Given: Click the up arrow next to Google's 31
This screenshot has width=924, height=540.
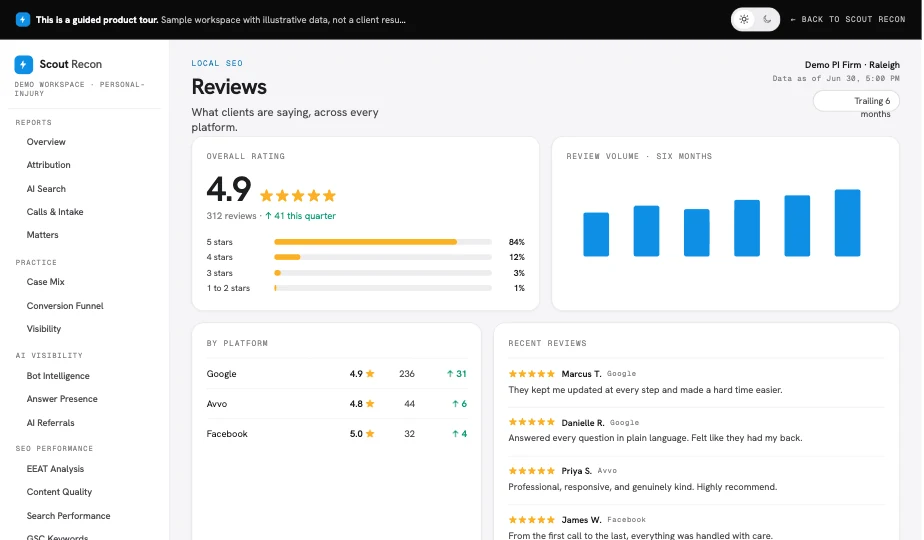Looking at the screenshot, I should (x=450, y=374).
